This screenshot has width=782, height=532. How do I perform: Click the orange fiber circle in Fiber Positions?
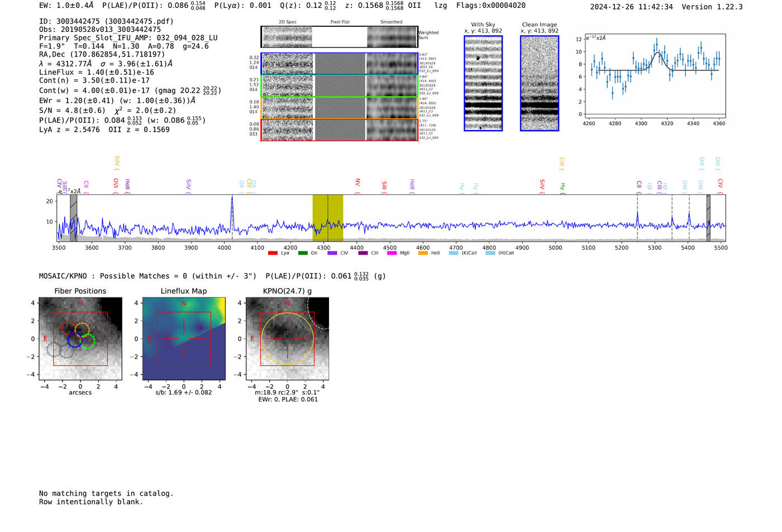[82, 329]
